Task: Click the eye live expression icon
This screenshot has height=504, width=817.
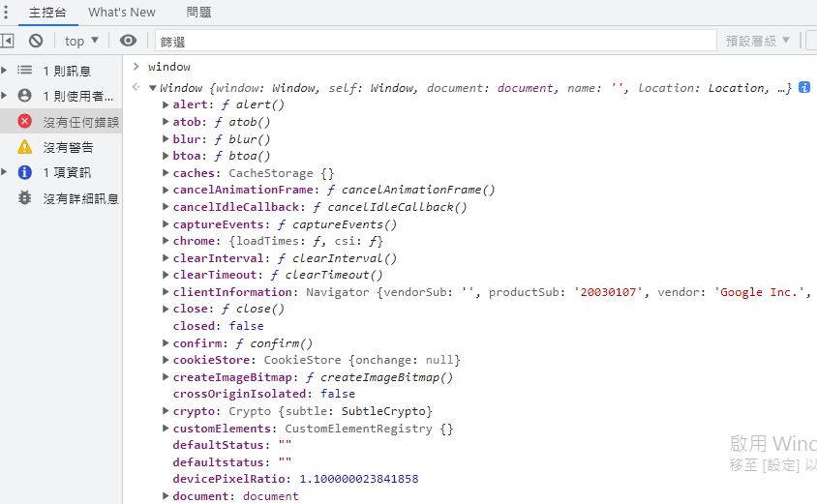Action: tap(128, 41)
